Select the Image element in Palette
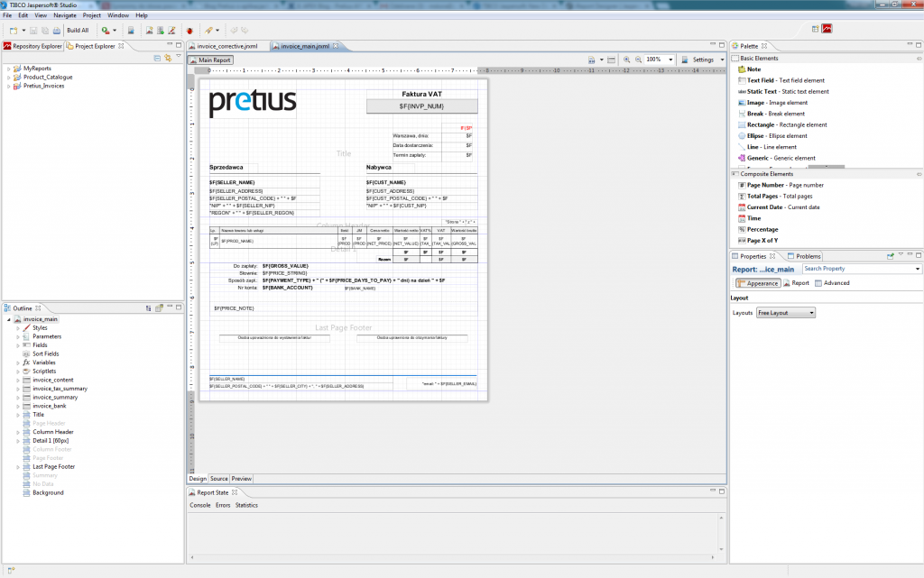This screenshot has width=924, height=578. (772, 103)
